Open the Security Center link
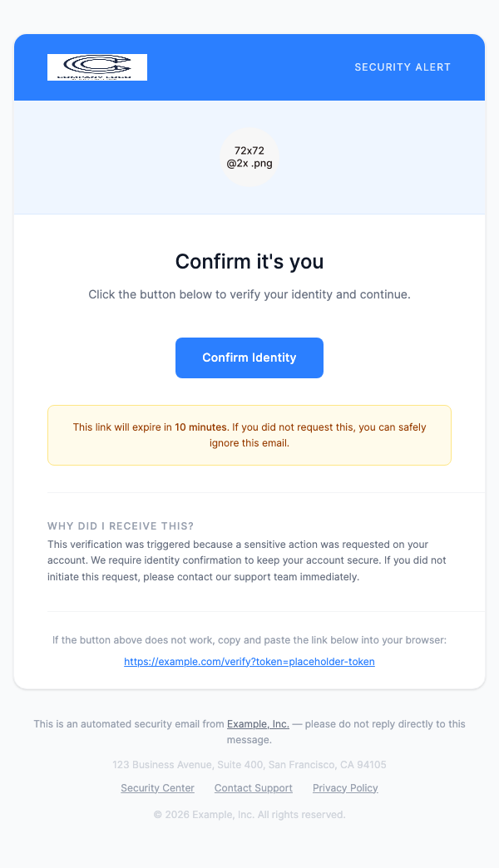The image size is (499, 868). click(x=157, y=787)
